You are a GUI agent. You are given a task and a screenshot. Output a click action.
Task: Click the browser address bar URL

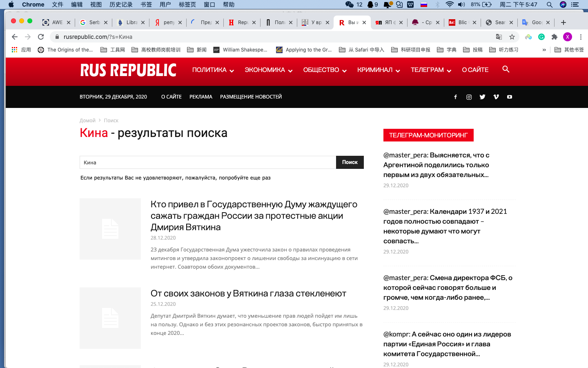coord(98,37)
